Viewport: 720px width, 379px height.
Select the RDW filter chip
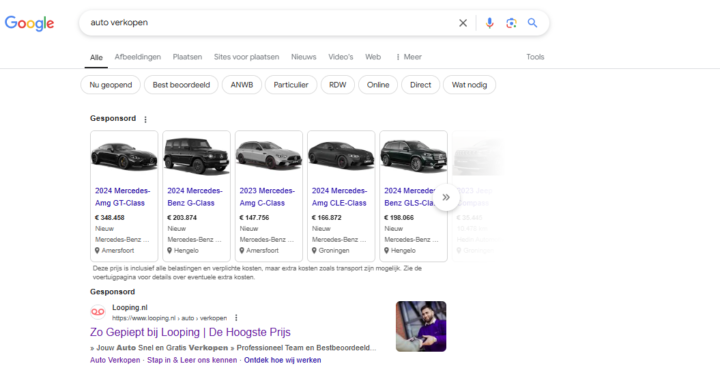[x=338, y=85]
